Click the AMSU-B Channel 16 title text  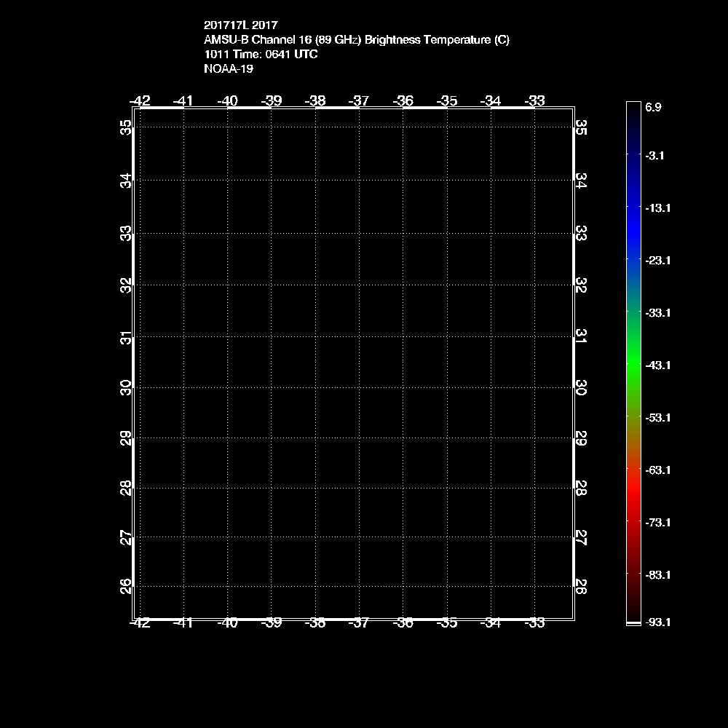coord(357,40)
